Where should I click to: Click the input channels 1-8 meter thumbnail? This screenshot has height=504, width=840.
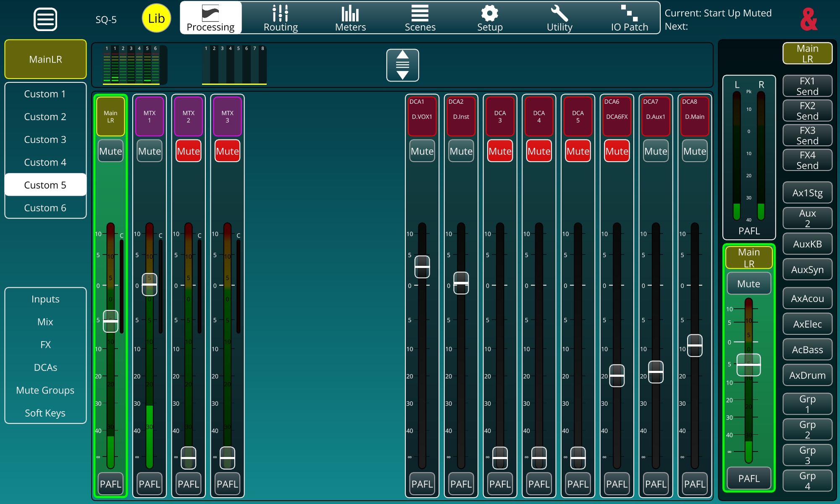click(x=234, y=65)
